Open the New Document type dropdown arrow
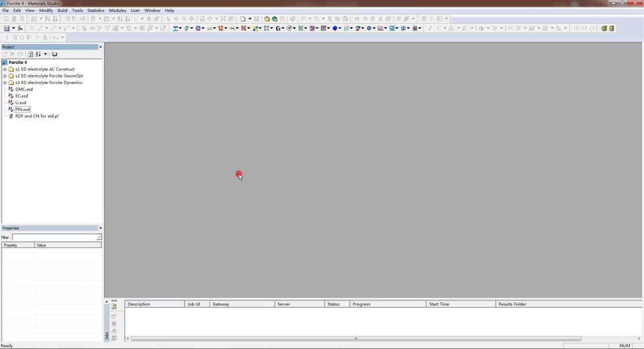Viewport: 644px width, 349px height. pyautogui.click(x=250, y=19)
